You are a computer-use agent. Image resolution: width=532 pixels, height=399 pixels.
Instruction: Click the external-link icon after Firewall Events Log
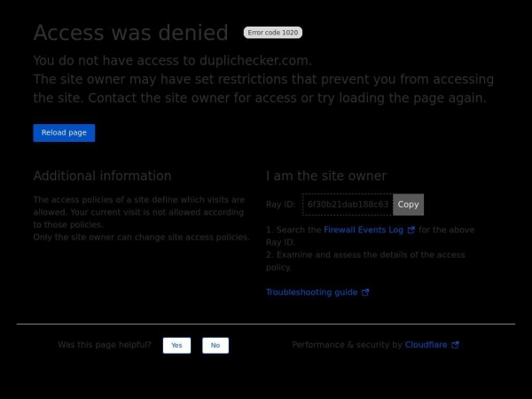[411, 230]
